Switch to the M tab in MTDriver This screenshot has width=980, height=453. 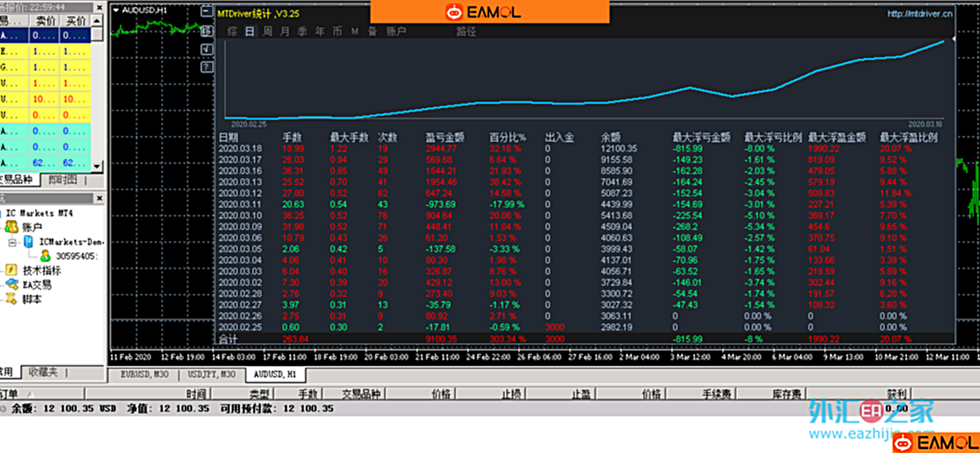pos(355,31)
